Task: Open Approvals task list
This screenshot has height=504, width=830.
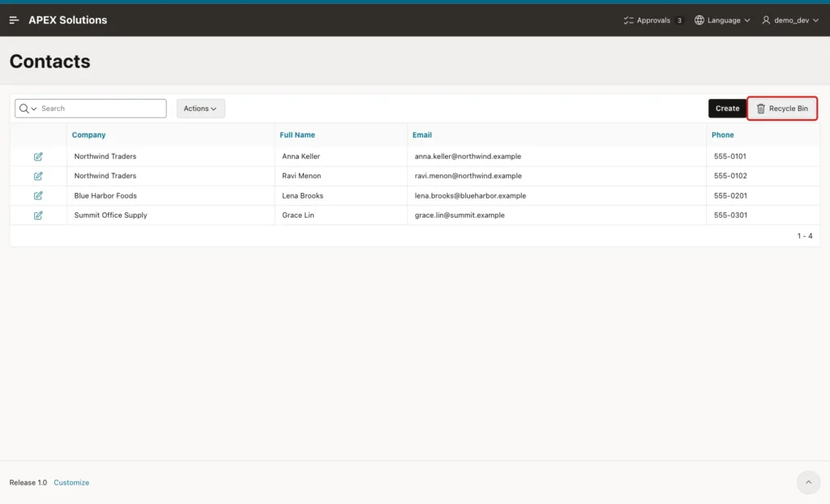Action: click(652, 20)
